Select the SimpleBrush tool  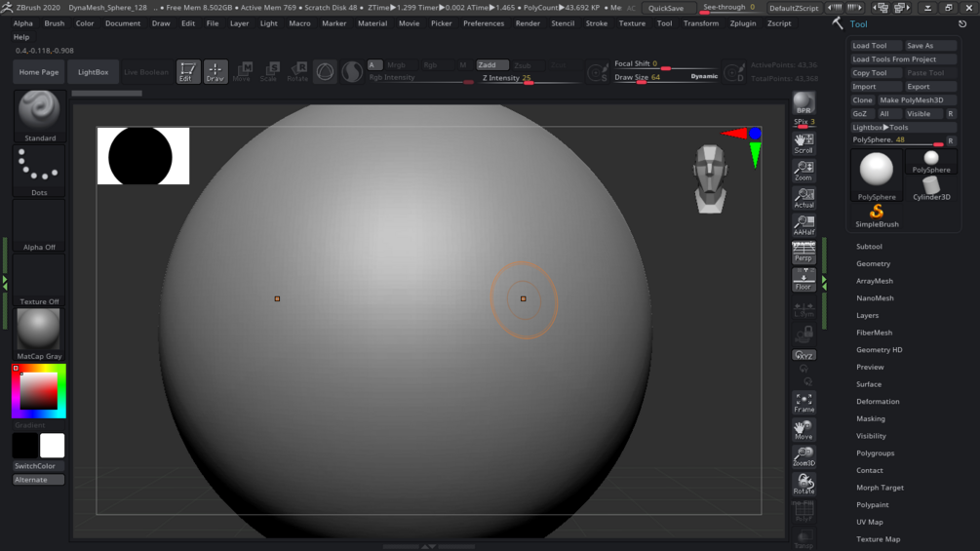pos(877,216)
